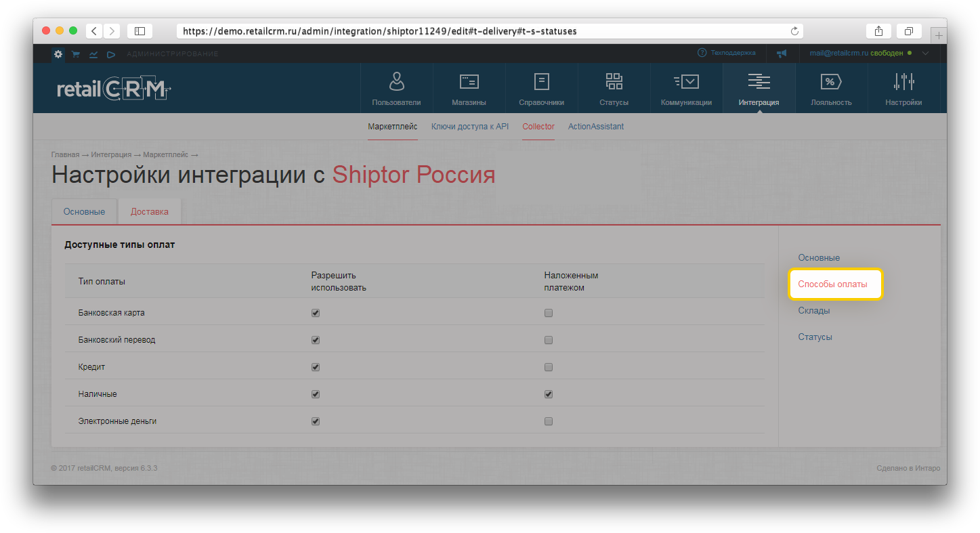Go to Справочники in navigation

tap(541, 82)
